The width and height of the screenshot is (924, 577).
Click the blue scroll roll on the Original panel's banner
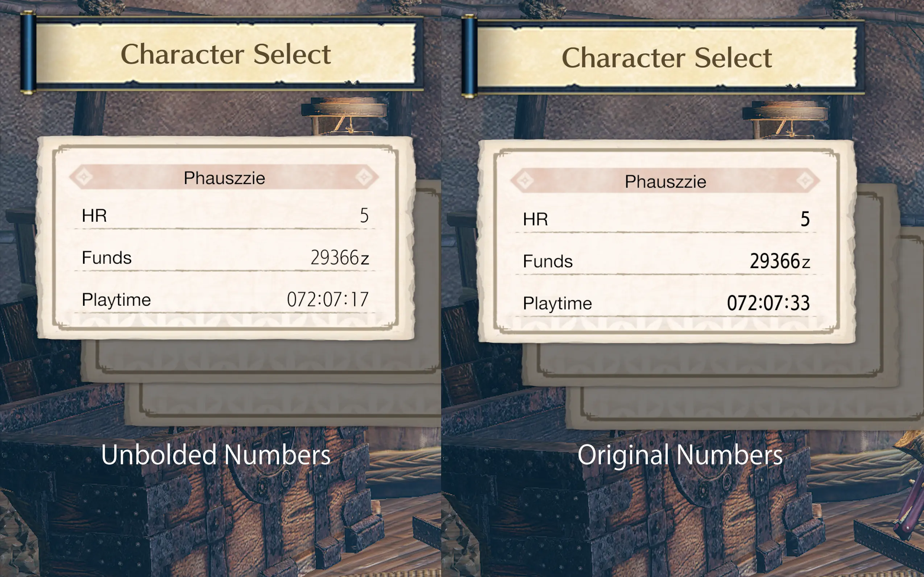[469, 56]
